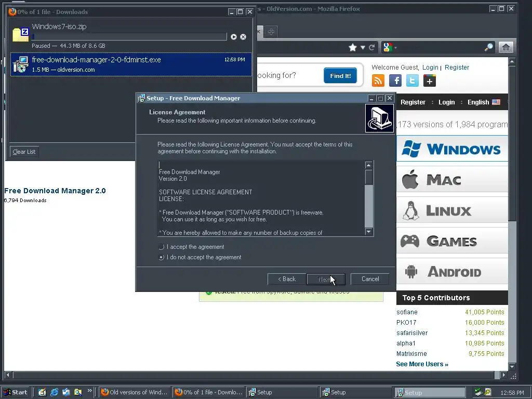Click contributor Matrixisme

[411, 353]
